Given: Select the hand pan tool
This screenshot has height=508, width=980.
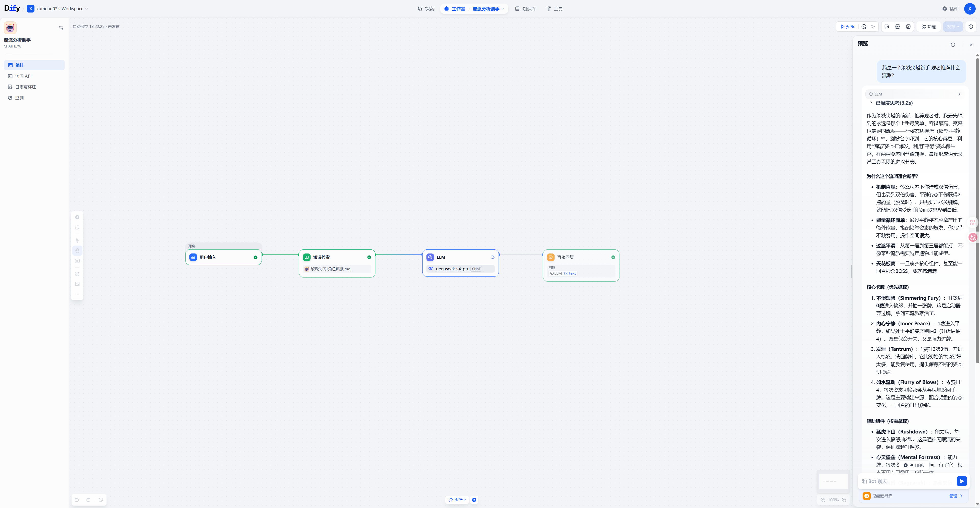Looking at the screenshot, I should [x=77, y=251].
